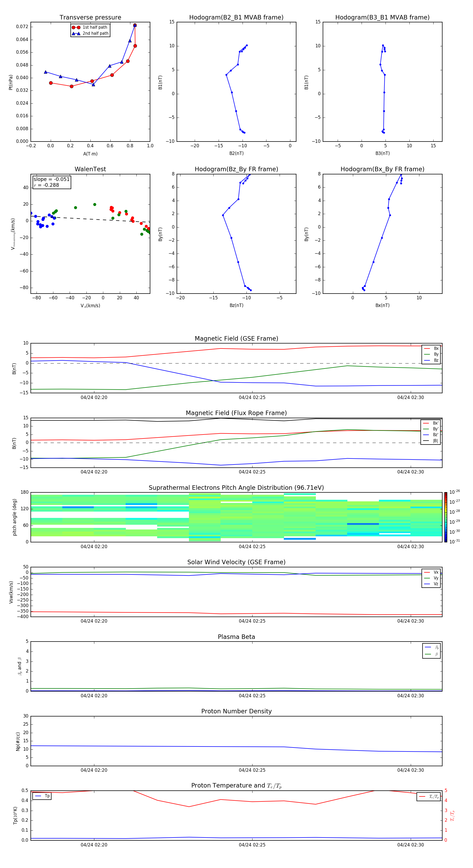Click the '04/24 02:25' tick under GSE plot
The height and width of the screenshot is (868, 473).
pyautogui.click(x=252, y=398)
